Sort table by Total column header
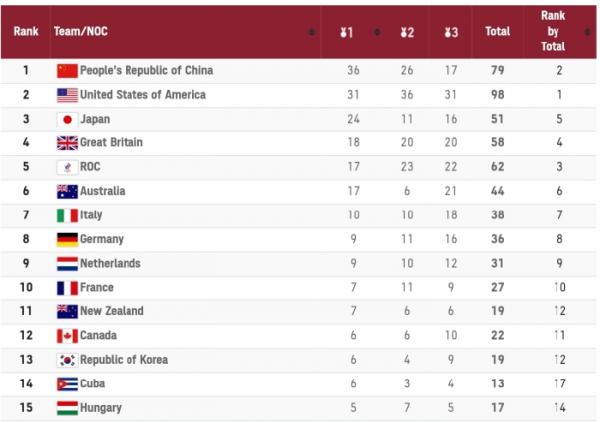Viewport: 600px width, 423px height. 497,32
